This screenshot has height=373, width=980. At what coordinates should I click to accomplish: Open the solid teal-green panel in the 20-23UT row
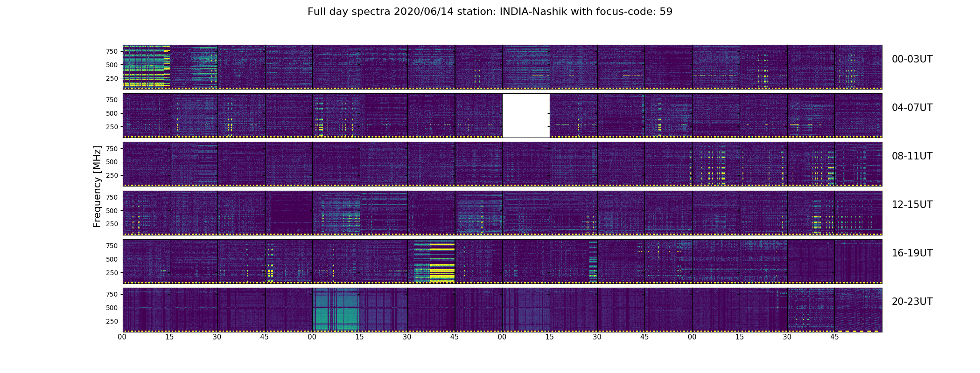336,310
